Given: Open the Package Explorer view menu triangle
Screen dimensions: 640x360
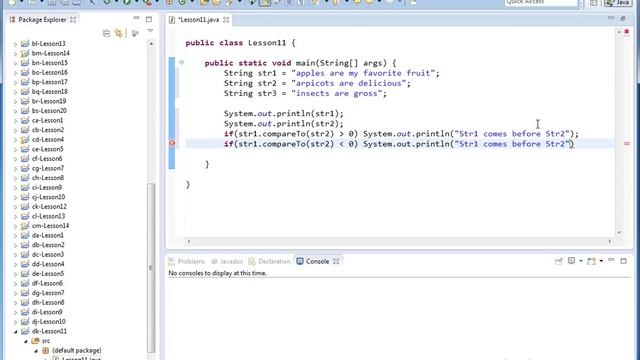Looking at the screenshot, I should pos(150,31).
